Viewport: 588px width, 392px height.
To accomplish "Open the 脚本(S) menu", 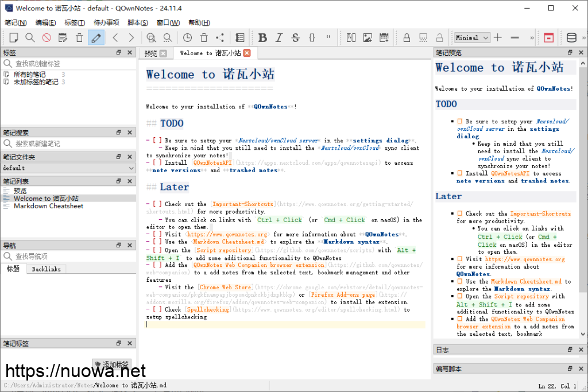I will (137, 23).
